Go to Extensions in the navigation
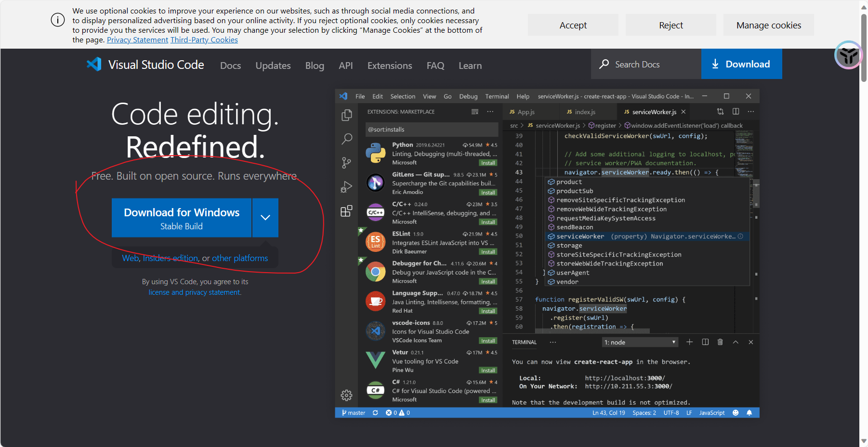The image size is (868, 447). (x=390, y=66)
